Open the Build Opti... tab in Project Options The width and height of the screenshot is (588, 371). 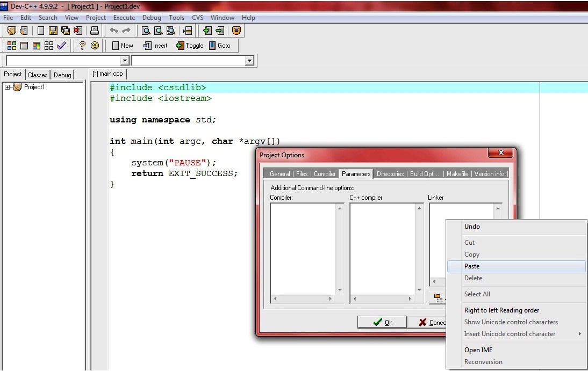tap(425, 174)
